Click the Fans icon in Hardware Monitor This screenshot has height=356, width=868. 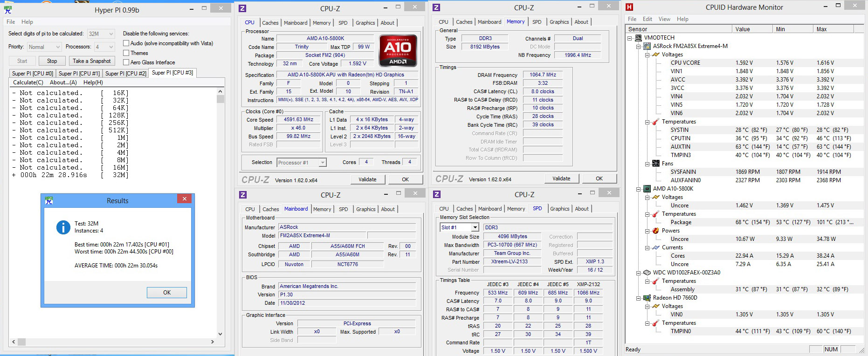[655, 164]
